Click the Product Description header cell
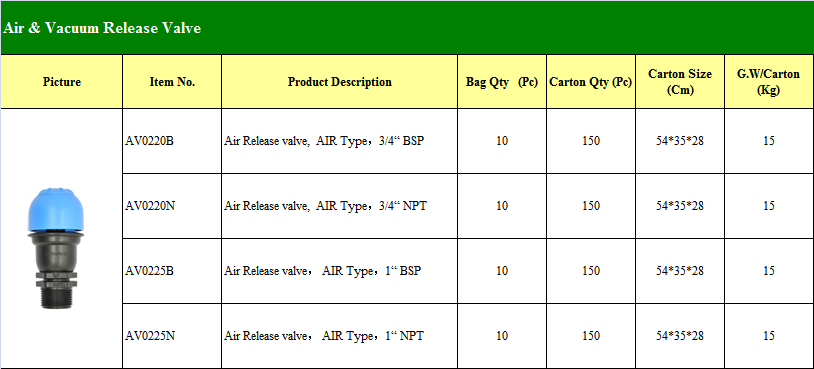The height and width of the screenshot is (369, 814). click(340, 82)
